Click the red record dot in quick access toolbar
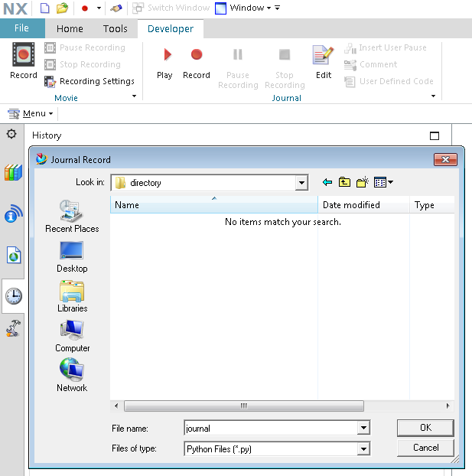 coord(85,8)
